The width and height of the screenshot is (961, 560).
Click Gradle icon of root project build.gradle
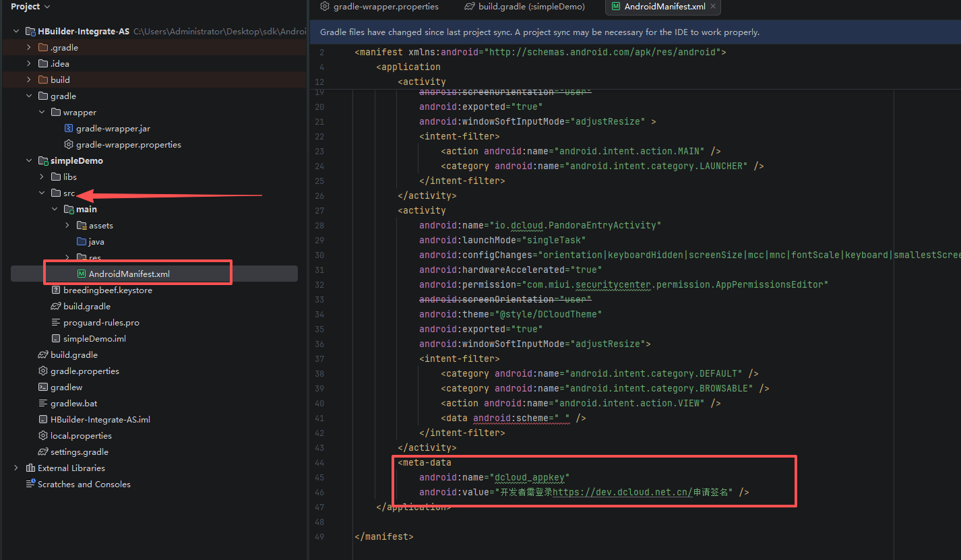[43, 355]
